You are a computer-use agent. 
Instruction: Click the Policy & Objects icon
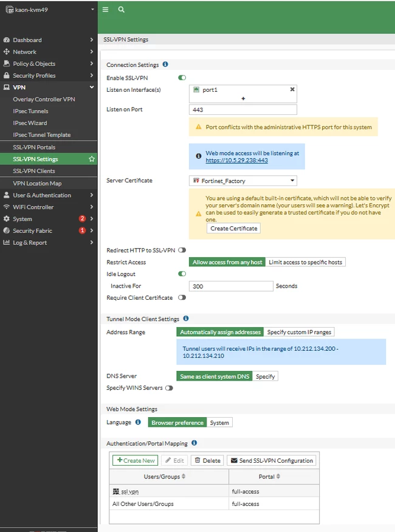point(7,63)
